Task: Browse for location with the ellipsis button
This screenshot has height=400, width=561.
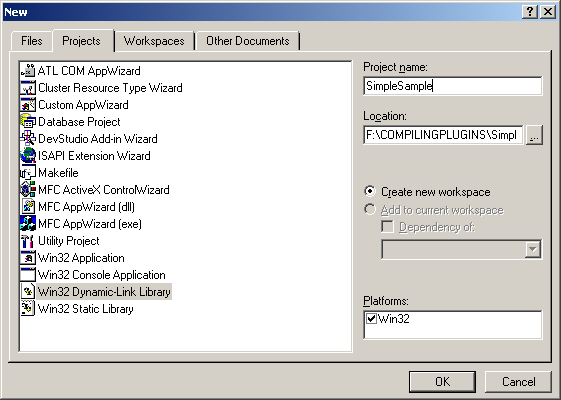Action: [x=534, y=135]
